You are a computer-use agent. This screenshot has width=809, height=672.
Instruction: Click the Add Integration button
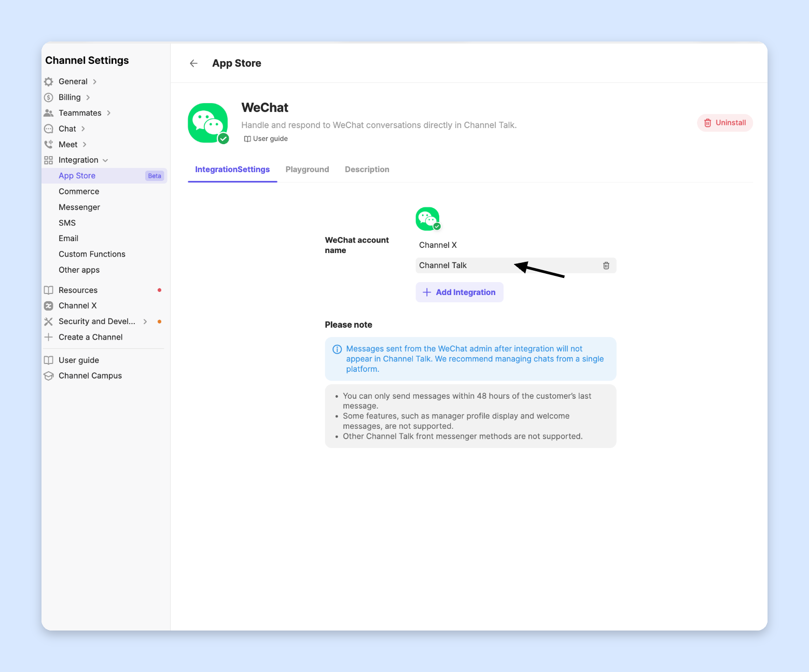[x=459, y=292]
